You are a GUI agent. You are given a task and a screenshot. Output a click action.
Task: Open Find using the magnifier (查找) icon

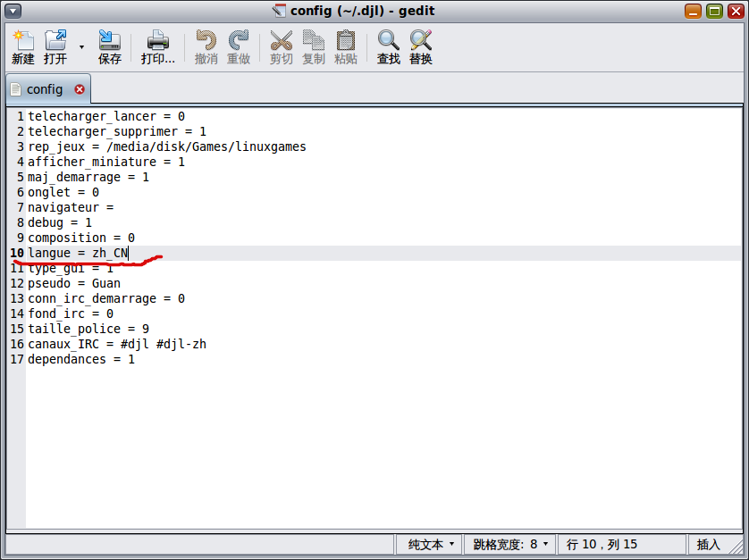388,47
